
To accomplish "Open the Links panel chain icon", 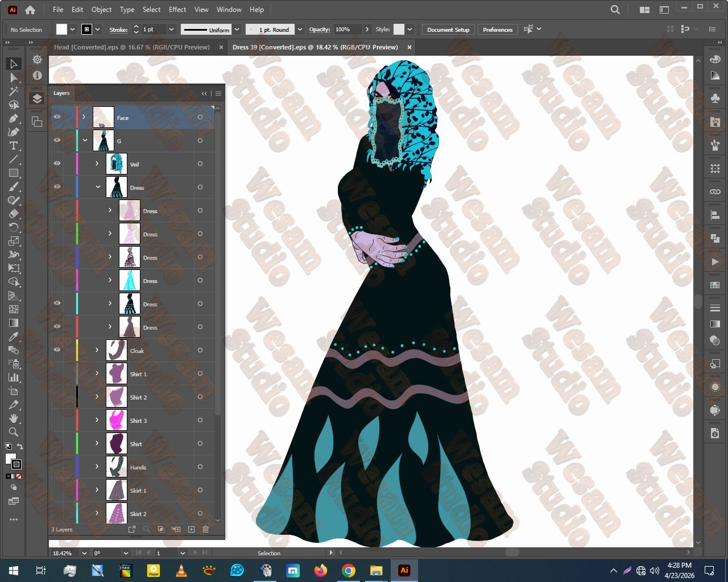I will coord(715,192).
